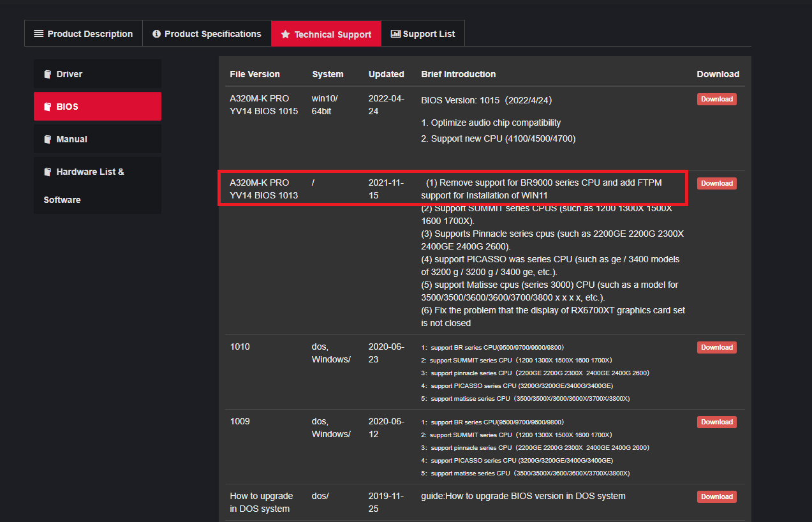The image size is (812, 522).
Task: Click the 'dos, Windows/' cell in row 1009
Action: 332,428
